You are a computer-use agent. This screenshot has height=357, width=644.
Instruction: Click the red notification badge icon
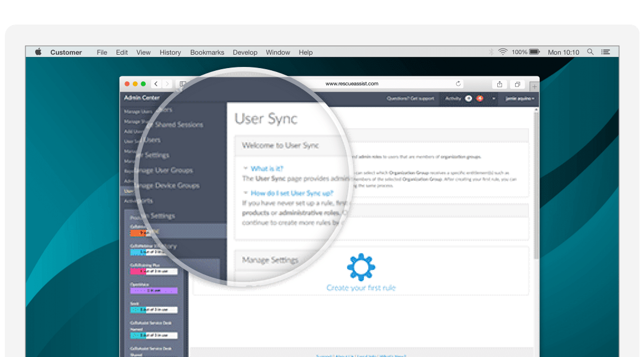(x=479, y=98)
